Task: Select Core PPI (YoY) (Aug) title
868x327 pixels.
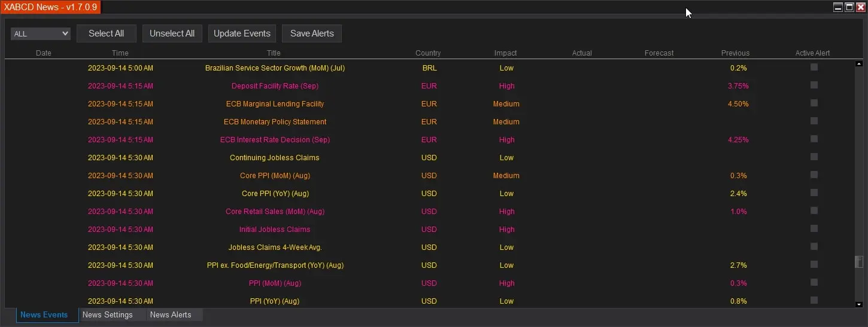Action: (x=275, y=194)
